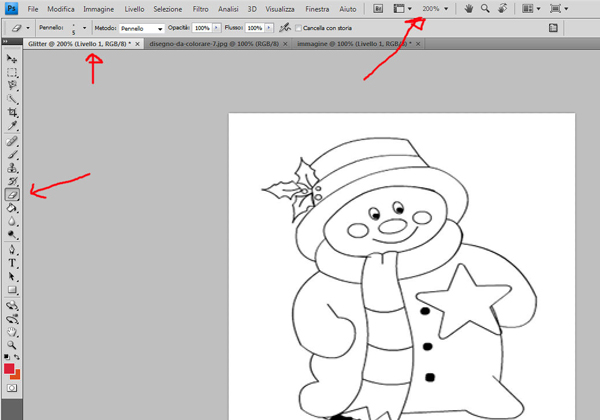600x420 pixels.
Task: Open the Aiuto menu
Action: [x=347, y=9]
